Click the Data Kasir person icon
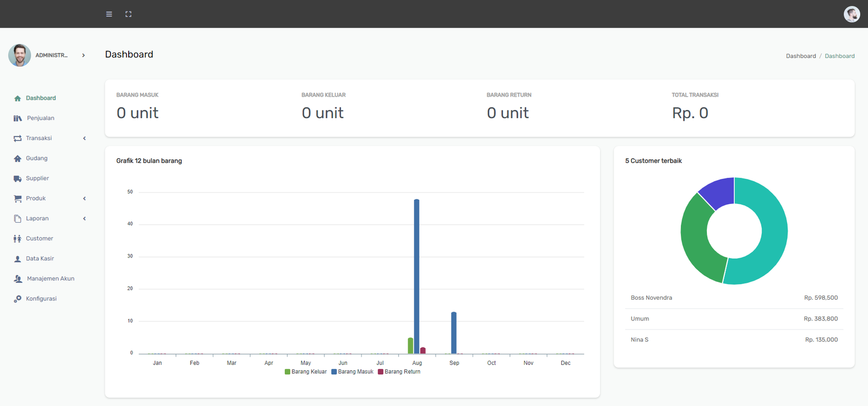This screenshot has height=406, width=868. point(17,259)
